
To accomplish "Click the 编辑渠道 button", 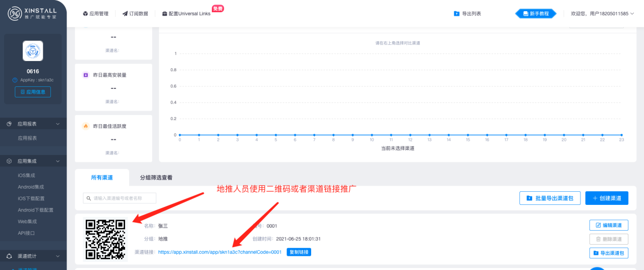I will [609, 225].
